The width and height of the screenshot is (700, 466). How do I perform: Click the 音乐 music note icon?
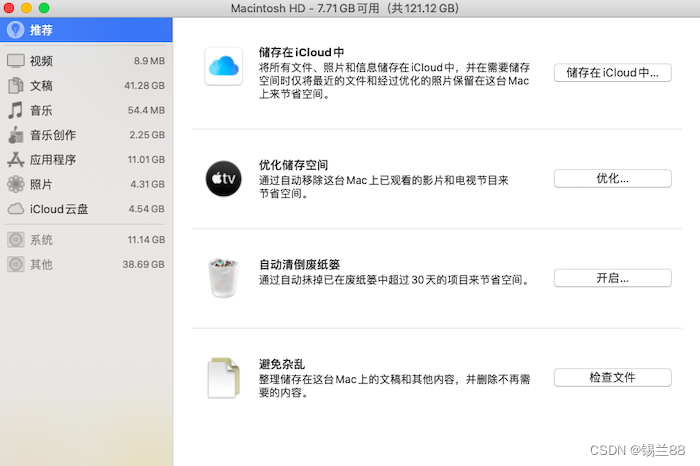[x=16, y=110]
